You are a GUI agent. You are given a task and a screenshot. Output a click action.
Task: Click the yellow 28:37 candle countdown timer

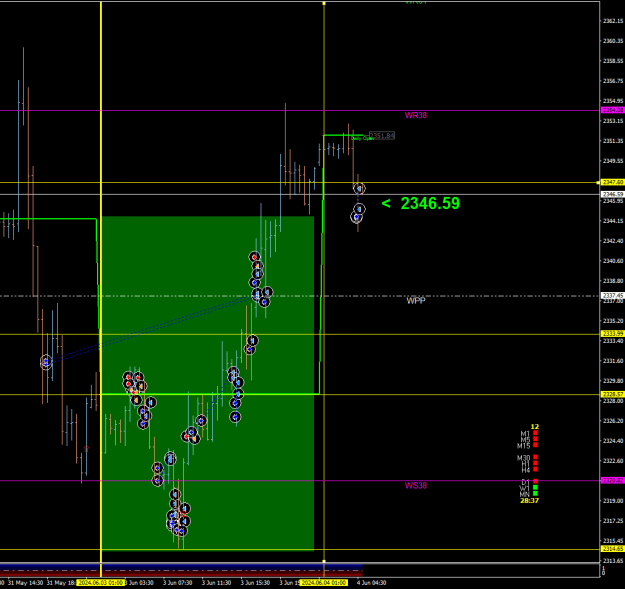click(x=529, y=501)
